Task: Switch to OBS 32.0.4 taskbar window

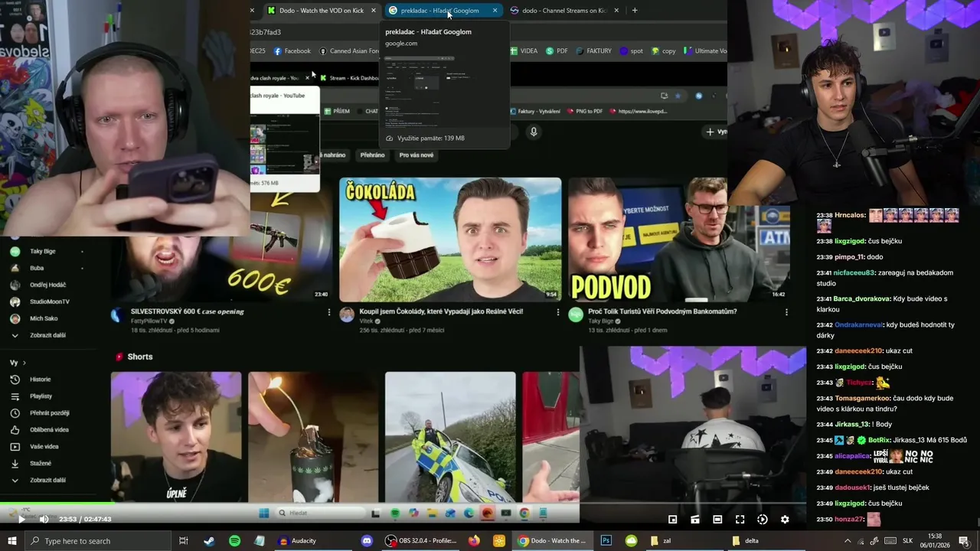Action: point(421,541)
